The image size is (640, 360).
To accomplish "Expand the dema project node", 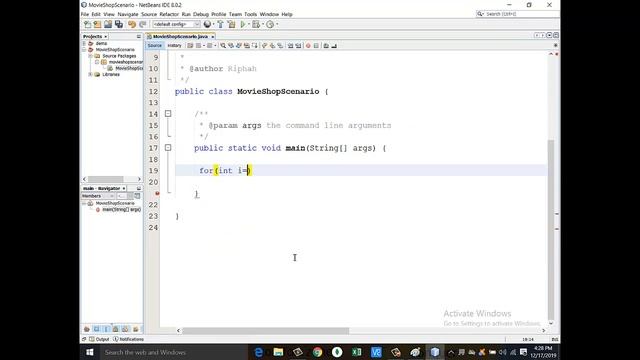I will pyautogui.click(x=84, y=43).
